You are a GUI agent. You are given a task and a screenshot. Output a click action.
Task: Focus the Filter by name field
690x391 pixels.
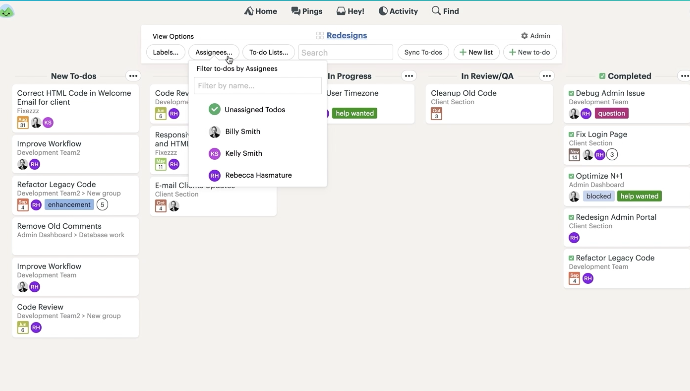coord(258,85)
